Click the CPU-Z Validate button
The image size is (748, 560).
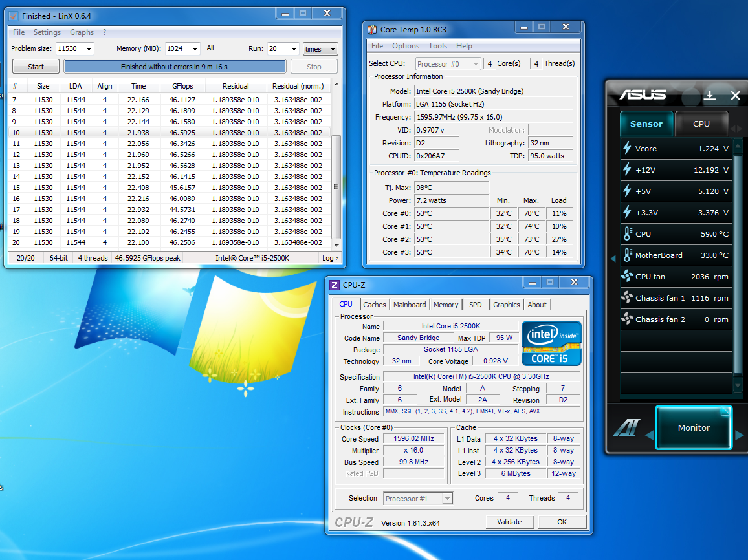pyautogui.click(x=509, y=522)
